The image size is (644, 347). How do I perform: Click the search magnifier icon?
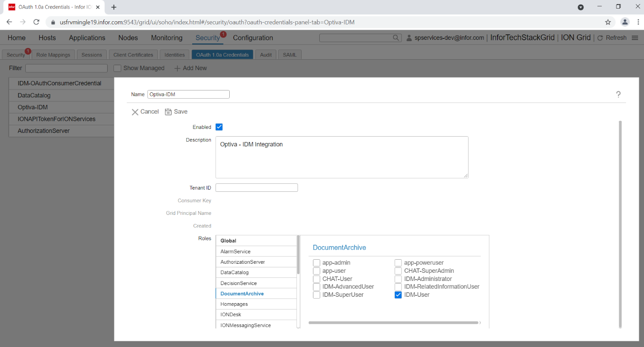pos(396,38)
